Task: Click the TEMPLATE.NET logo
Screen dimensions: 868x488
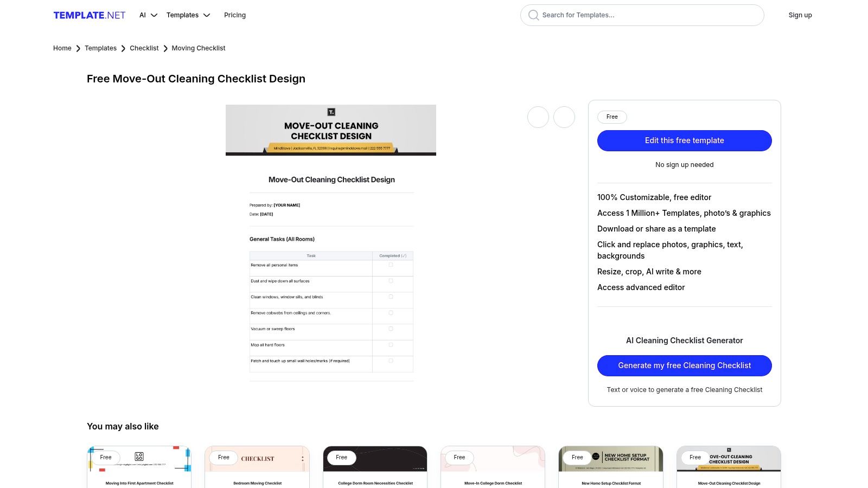Action: [x=90, y=15]
